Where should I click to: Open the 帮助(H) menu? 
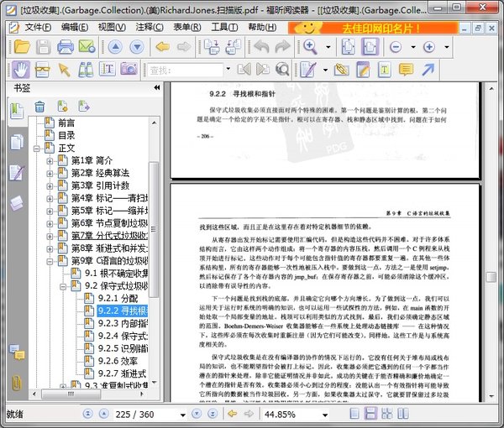coord(262,28)
